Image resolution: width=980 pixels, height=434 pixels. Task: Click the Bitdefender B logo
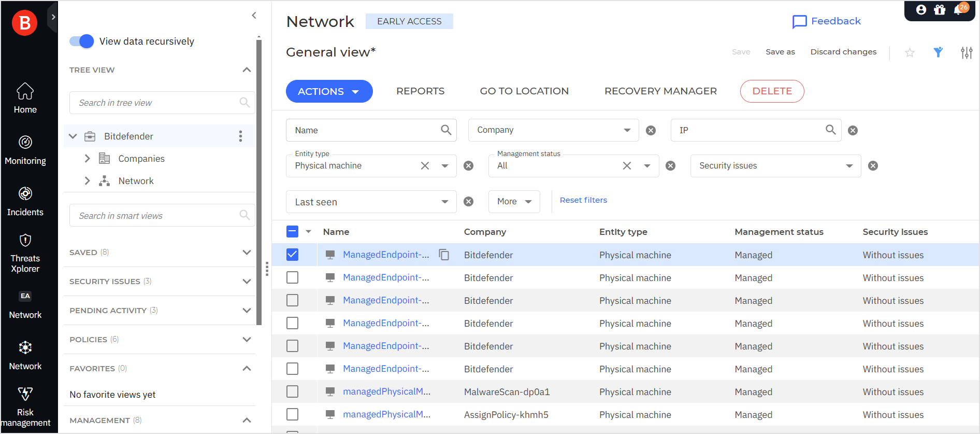[24, 23]
